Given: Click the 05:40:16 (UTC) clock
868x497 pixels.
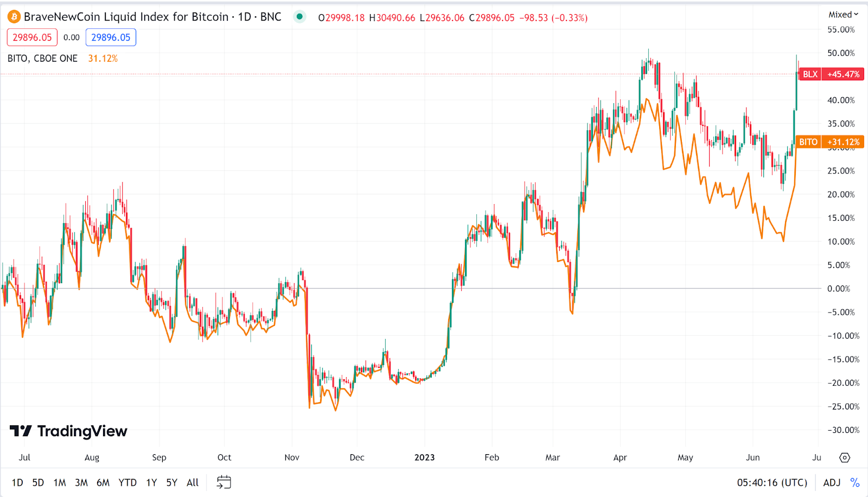Looking at the screenshot, I should pos(772,482).
